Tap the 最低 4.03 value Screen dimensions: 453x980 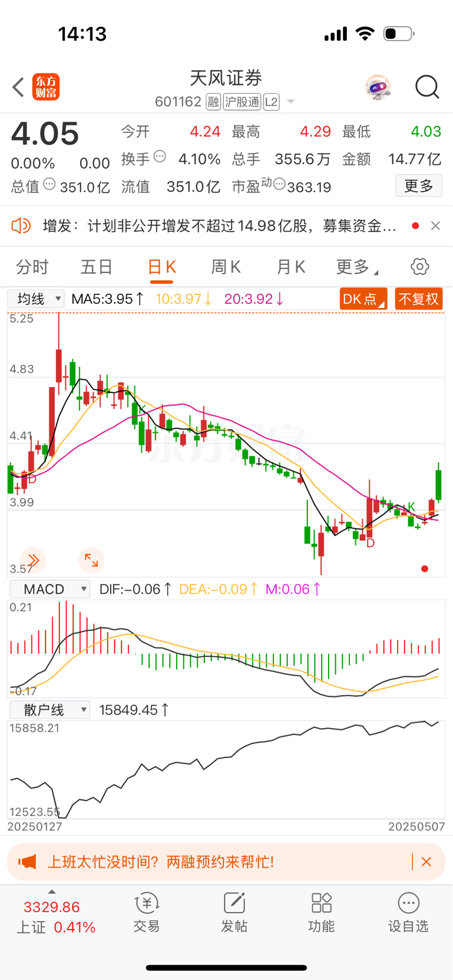pyautogui.click(x=426, y=131)
